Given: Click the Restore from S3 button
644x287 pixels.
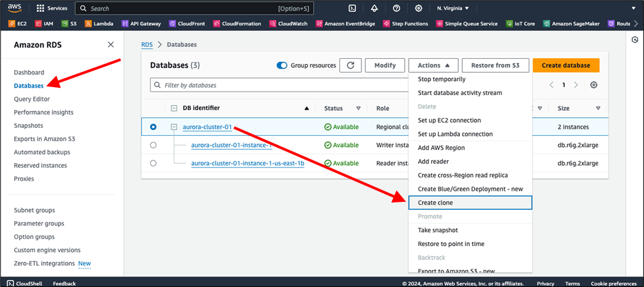Looking at the screenshot, I should pyautogui.click(x=495, y=65).
